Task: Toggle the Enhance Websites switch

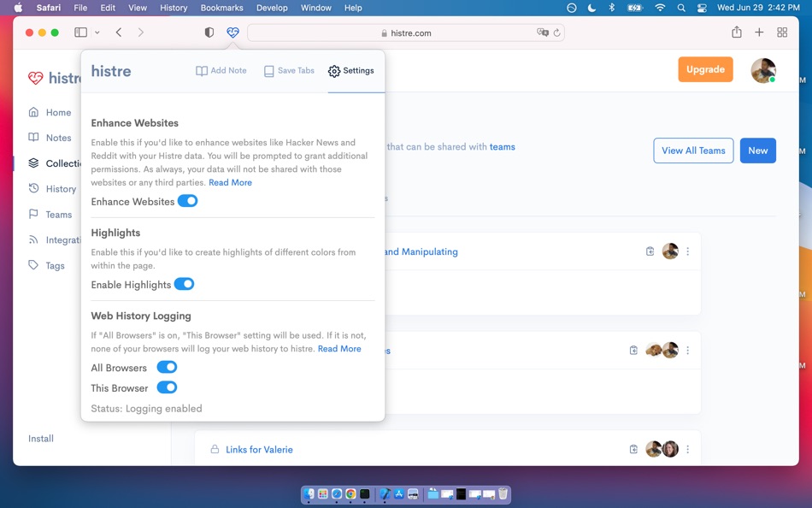Action: pyautogui.click(x=187, y=201)
